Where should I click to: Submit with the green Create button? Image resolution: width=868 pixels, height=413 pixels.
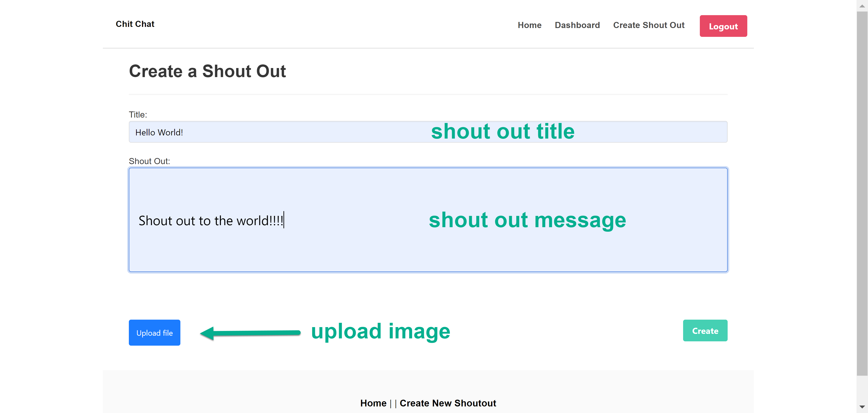705,330
